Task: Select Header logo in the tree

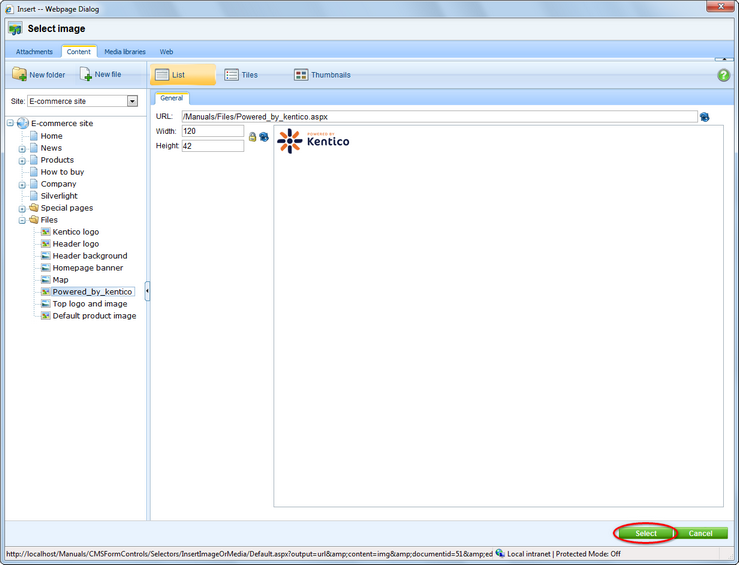Action: pos(76,244)
